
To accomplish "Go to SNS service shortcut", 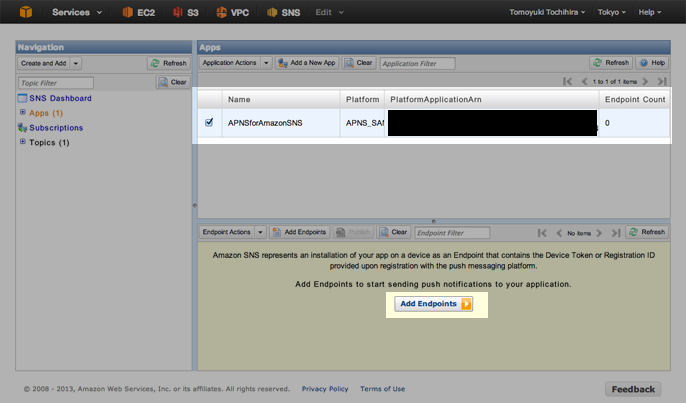I will (x=283, y=12).
